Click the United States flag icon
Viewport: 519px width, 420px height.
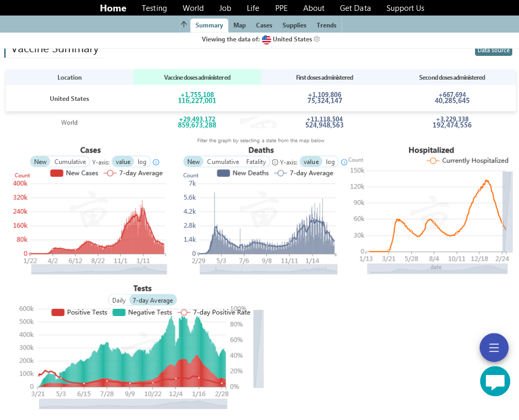(266, 40)
